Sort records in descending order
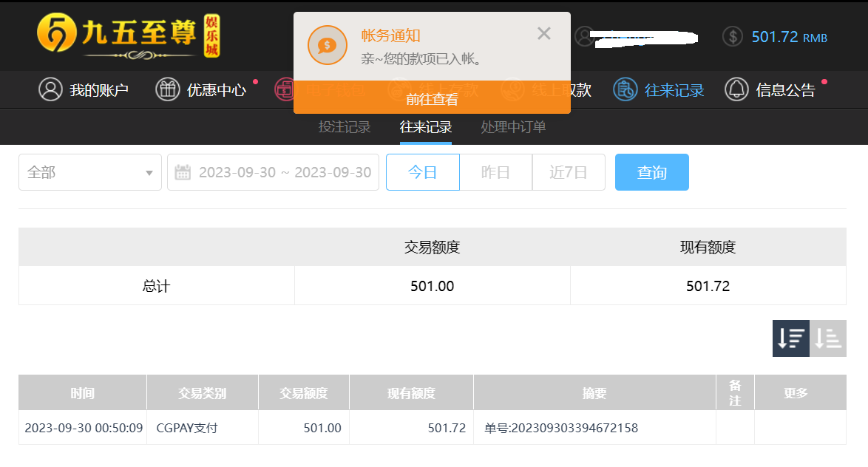The height and width of the screenshot is (467, 868). pos(791,338)
